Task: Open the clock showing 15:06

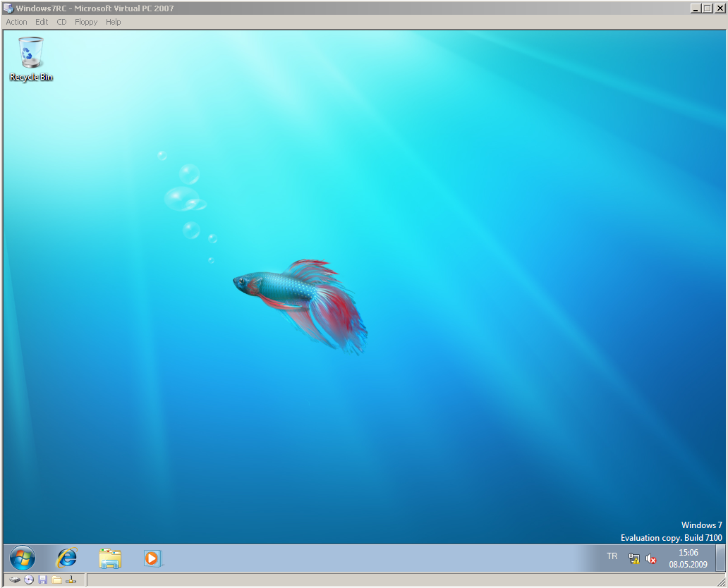Action: click(x=688, y=558)
